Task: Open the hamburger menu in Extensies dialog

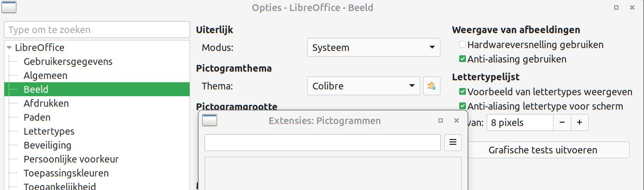Action: tap(453, 142)
